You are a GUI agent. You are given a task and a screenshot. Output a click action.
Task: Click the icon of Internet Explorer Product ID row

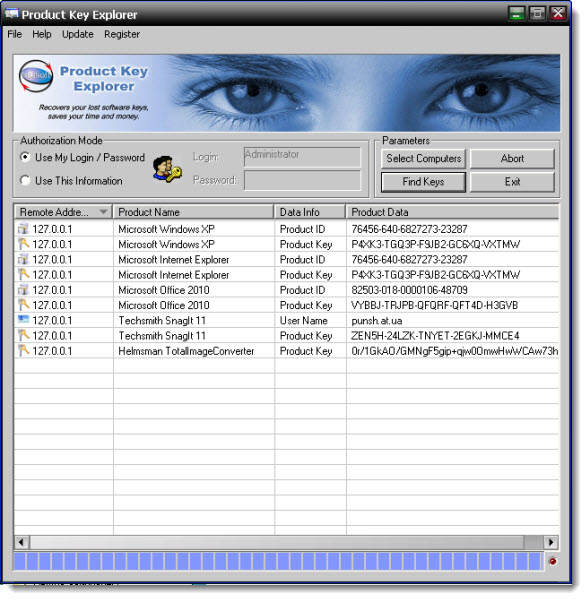23,259
